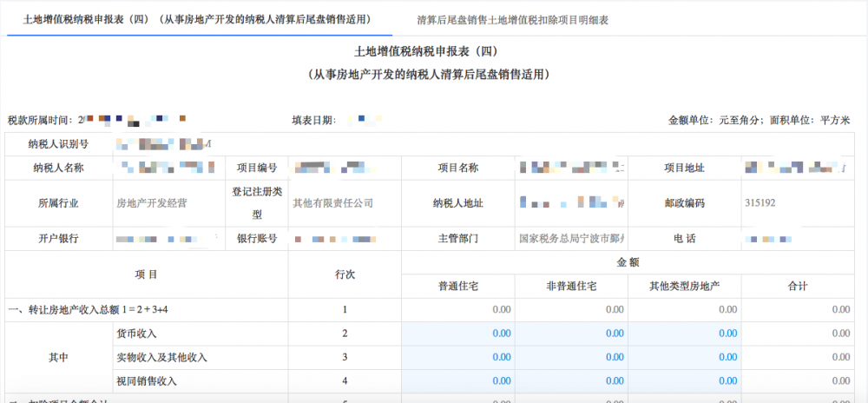The image size is (868, 403).
Task: Click 视同销售收入 合计 cell
Action: (796, 381)
